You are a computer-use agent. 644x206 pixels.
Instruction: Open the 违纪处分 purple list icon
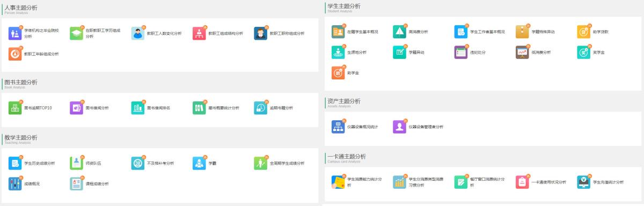461,52
